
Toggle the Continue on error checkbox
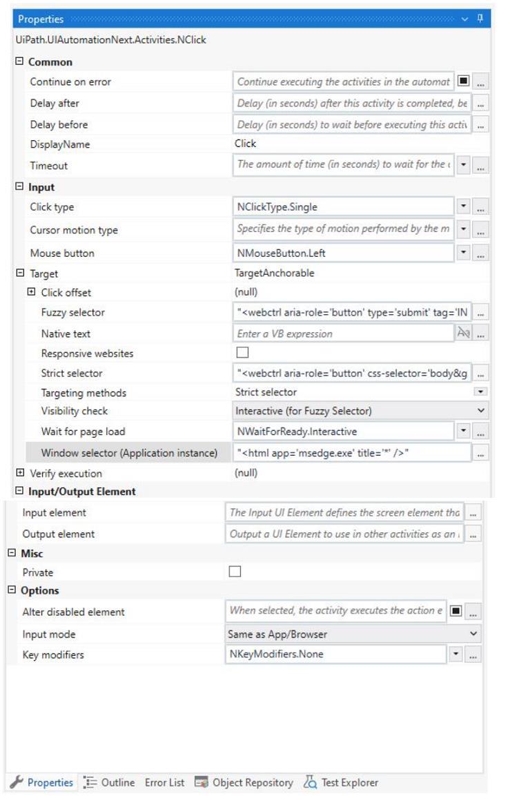click(x=463, y=81)
